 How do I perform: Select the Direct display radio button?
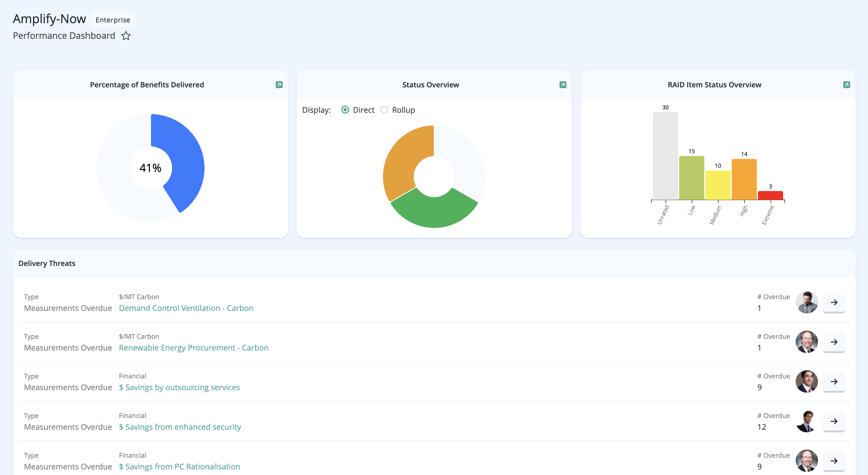(345, 110)
